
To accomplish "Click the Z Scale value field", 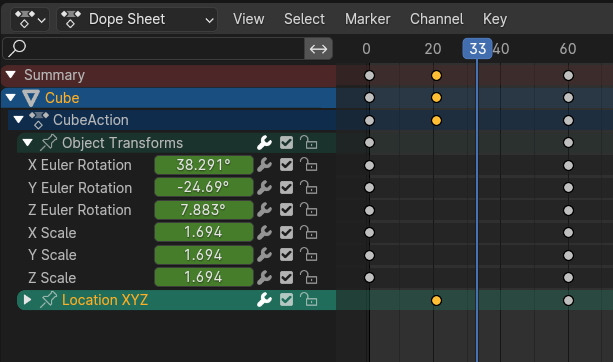I will tap(204, 277).
